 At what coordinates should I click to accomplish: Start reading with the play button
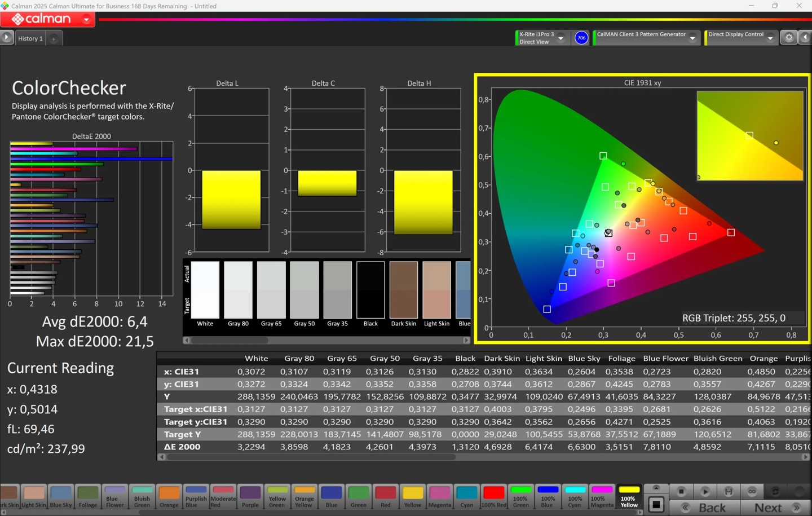pos(705,491)
